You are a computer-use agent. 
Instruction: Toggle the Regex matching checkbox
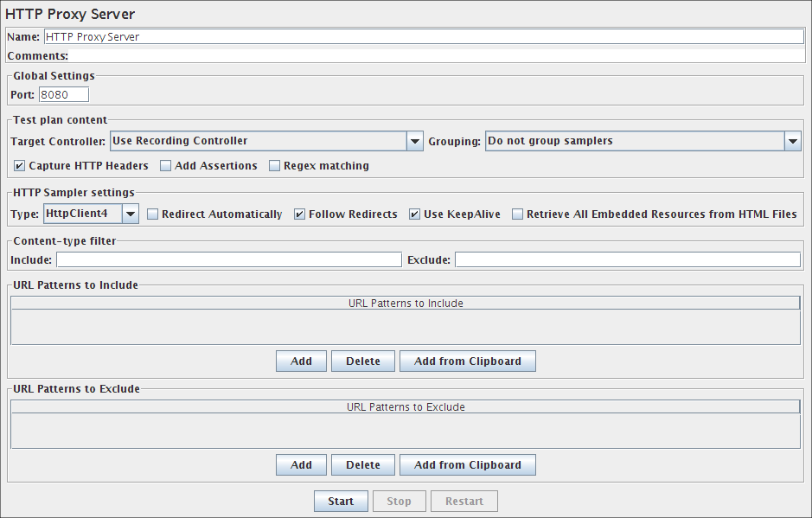[x=275, y=166]
